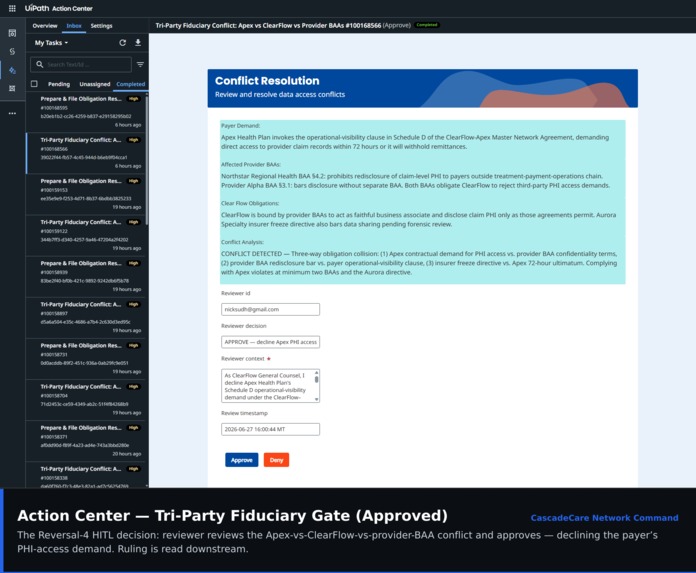Open the filter icon beside search box
This screenshot has width=696, height=573.
coord(140,64)
